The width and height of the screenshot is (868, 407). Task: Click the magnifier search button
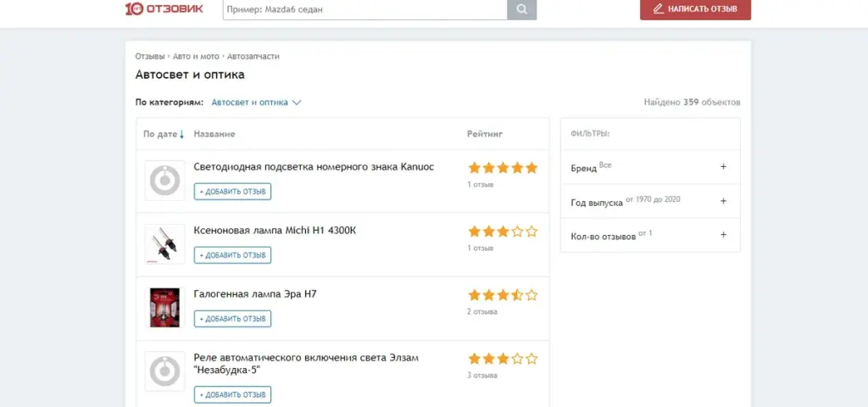521,9
